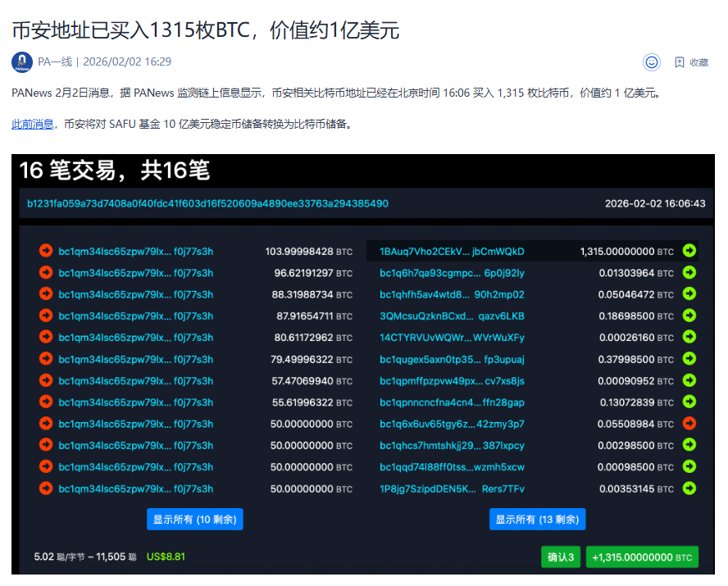Click green arrow beside 0.18698500 BTC output
728x586 pixels.
click(x=689, y=316)
